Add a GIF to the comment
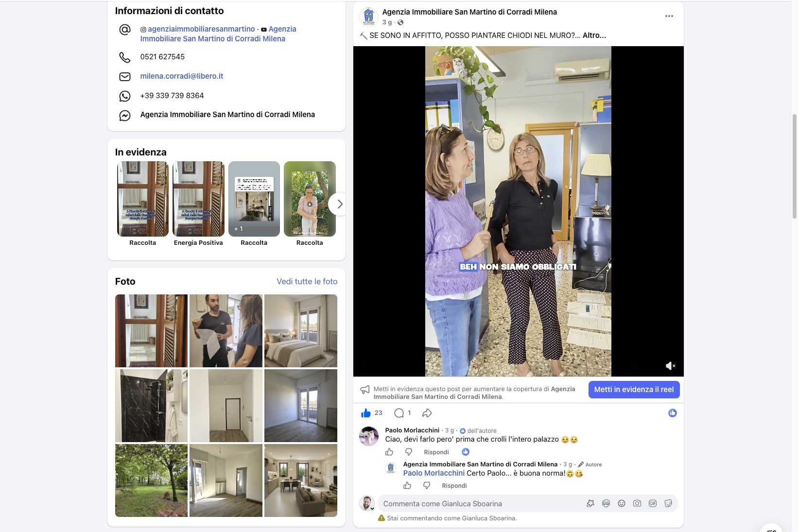Image resolution: width=798 pixels, height=532 pixels. tap(653, 503)
